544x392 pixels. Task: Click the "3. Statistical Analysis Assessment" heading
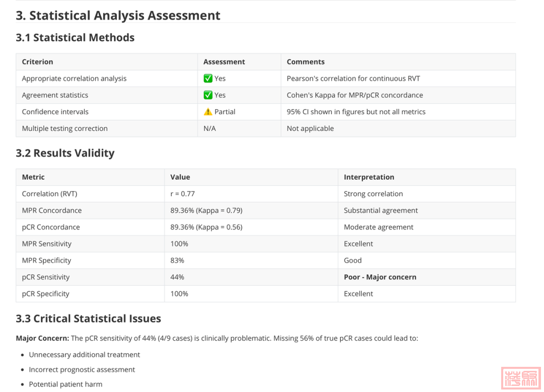tap(118, 15)
